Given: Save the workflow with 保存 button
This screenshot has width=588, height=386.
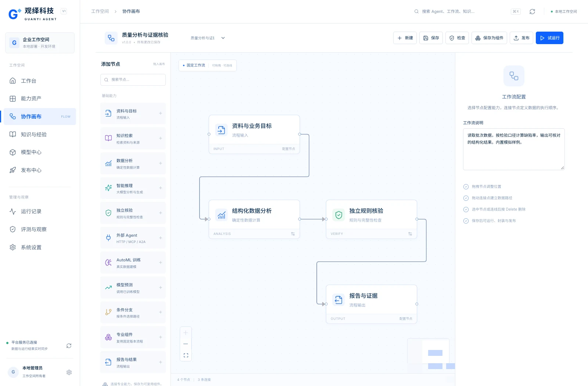Looking at the screenshot, I should click(431, 38).
